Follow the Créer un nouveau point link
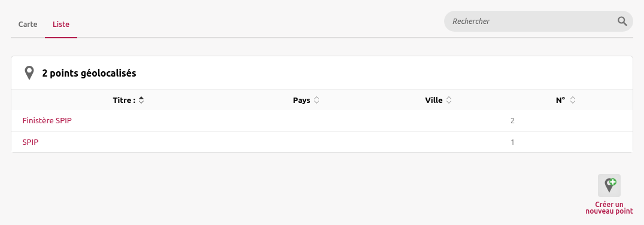Viewport: 644px width, 225px height. click(x=609, y=208)
